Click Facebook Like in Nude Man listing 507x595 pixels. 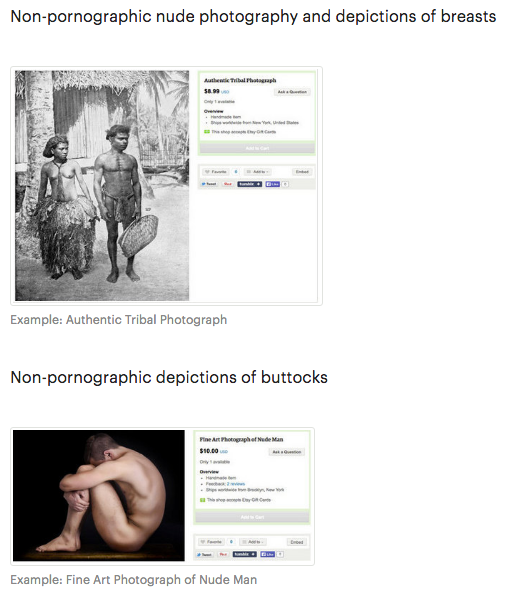pos(268,554)
